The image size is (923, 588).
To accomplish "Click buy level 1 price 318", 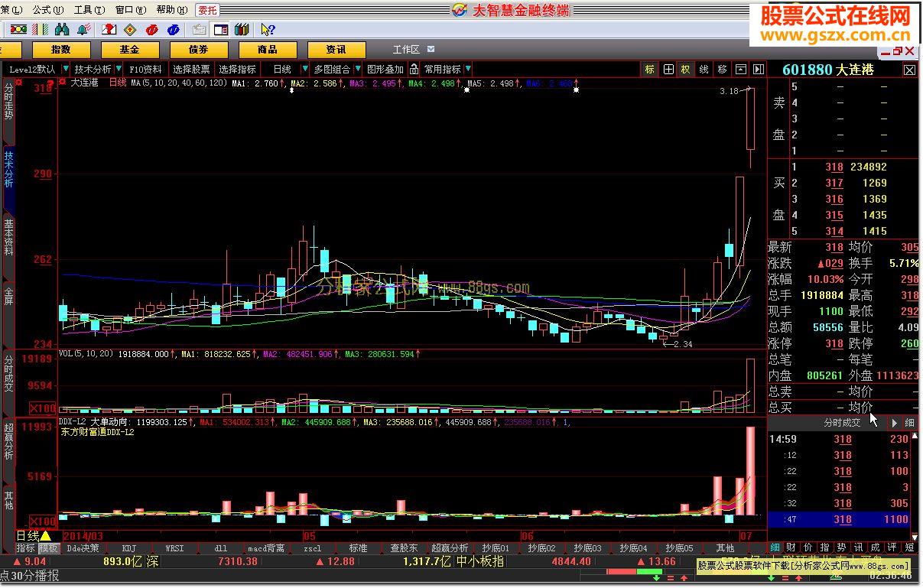I will 834,167.
